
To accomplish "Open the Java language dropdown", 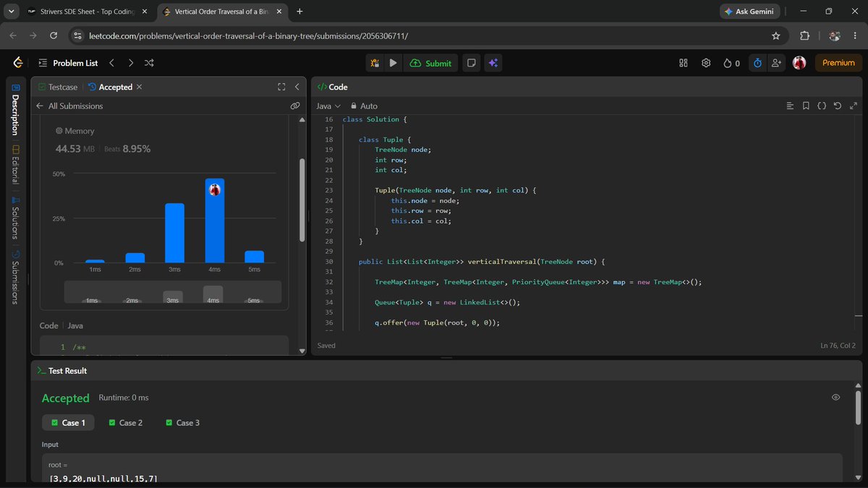I will [x=328, y=106].
